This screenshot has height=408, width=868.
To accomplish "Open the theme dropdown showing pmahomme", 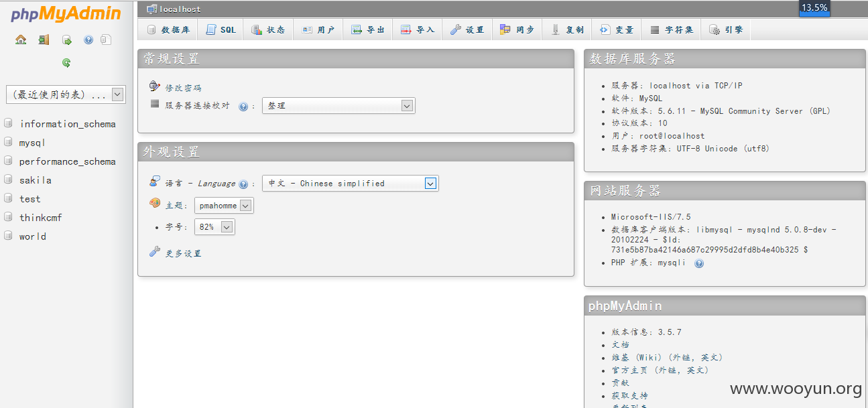I will click(224, 206).
